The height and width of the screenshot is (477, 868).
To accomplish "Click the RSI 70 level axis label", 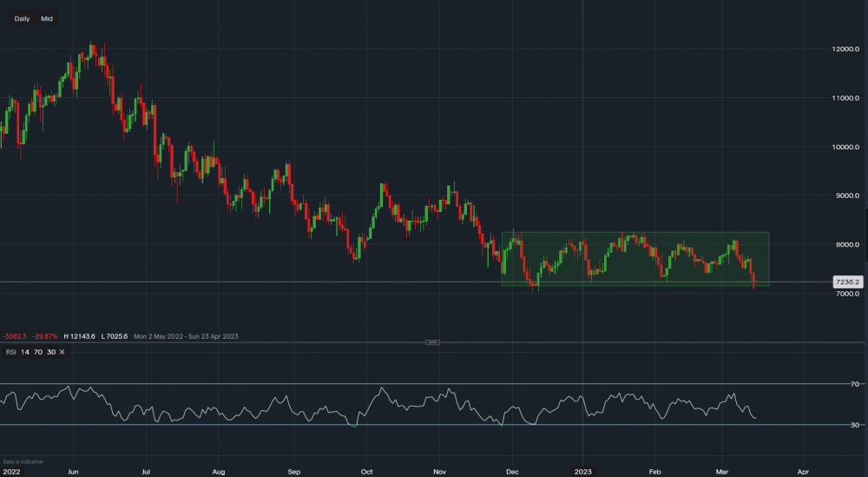I will 854,384.
